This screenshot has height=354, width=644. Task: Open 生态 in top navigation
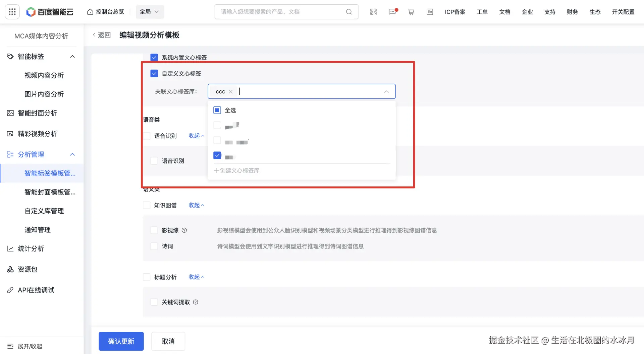(x=595, y=12)
